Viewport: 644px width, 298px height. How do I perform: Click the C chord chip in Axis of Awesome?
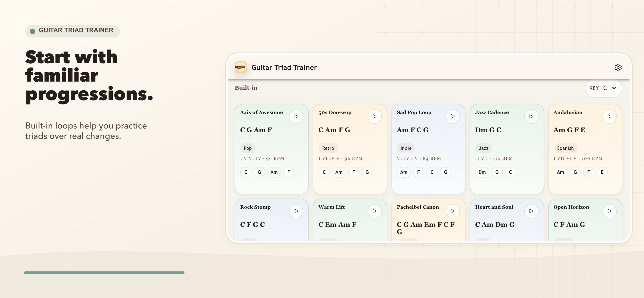[246, 172]
